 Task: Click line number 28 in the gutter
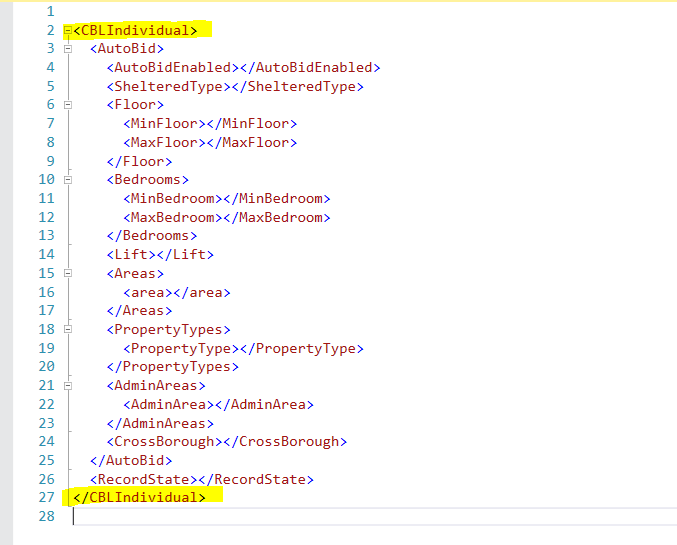(x=46, y=516)
